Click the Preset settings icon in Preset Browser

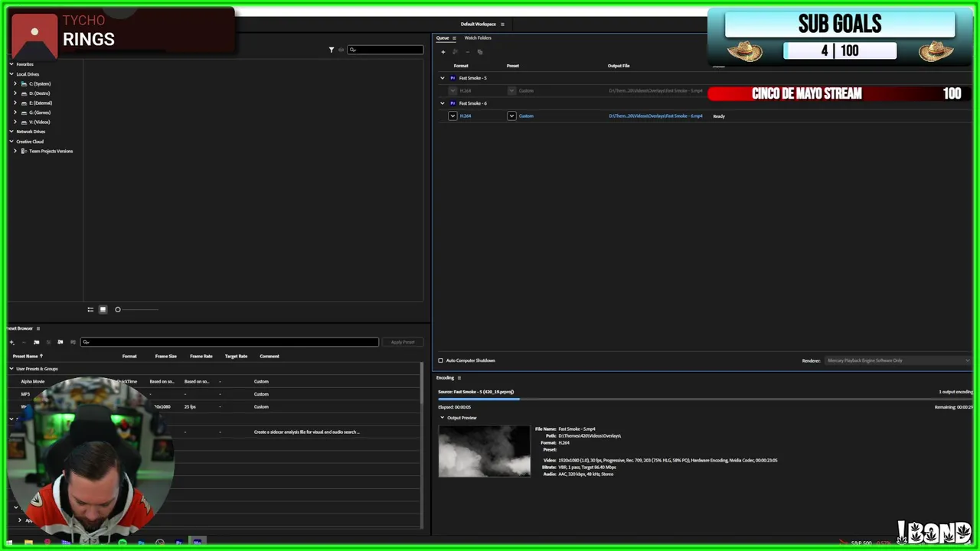coord(48,342)
